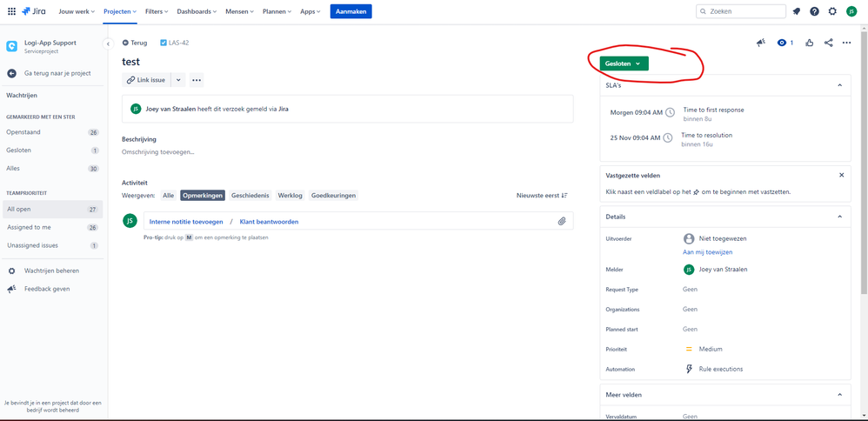Open the Filters menu

157,11
